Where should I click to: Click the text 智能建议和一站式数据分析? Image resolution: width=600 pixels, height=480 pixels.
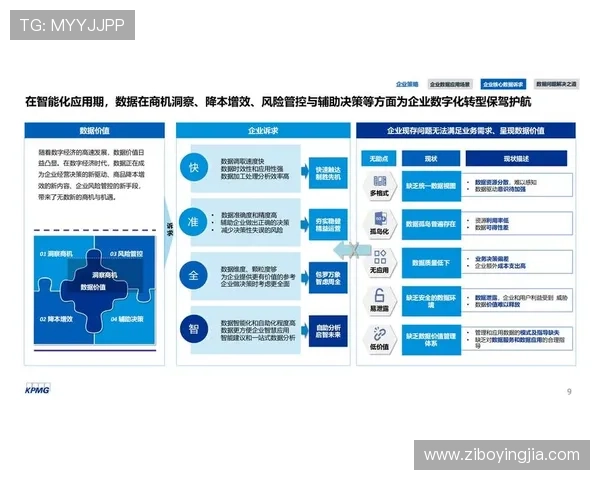tap(258, 338)
